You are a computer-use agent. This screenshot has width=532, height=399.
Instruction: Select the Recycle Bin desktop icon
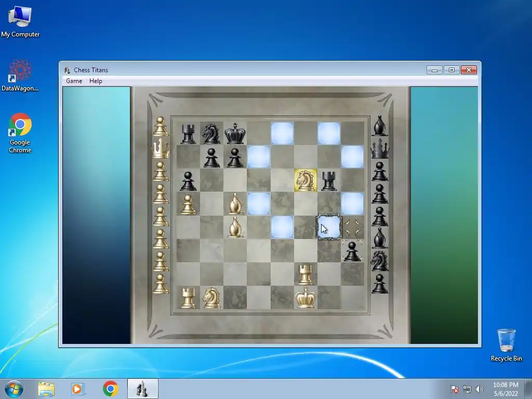506,345
